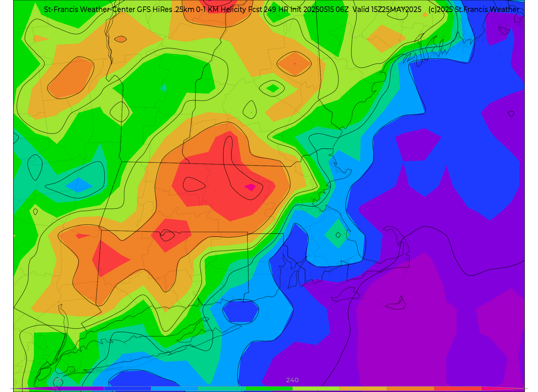Click the "Fcst 249 HR" text
This screenshot has width=538, height=392.
click(268, 10)
